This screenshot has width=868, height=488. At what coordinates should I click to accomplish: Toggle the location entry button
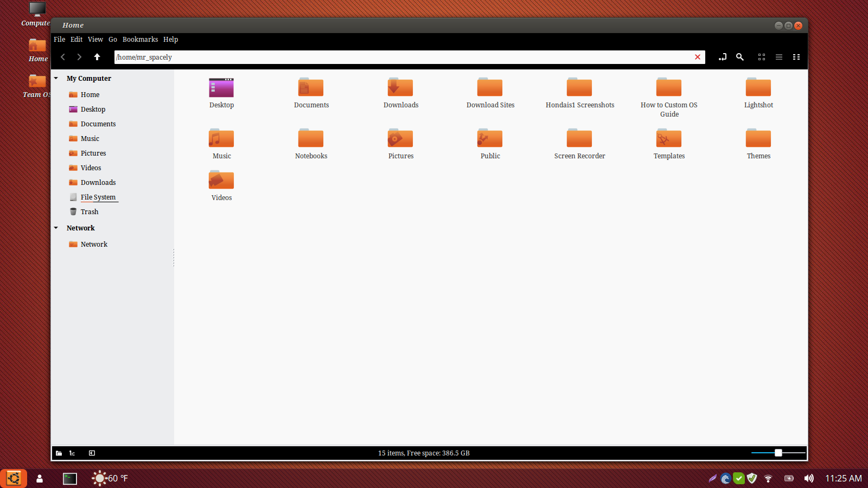(x=722, y=57)
